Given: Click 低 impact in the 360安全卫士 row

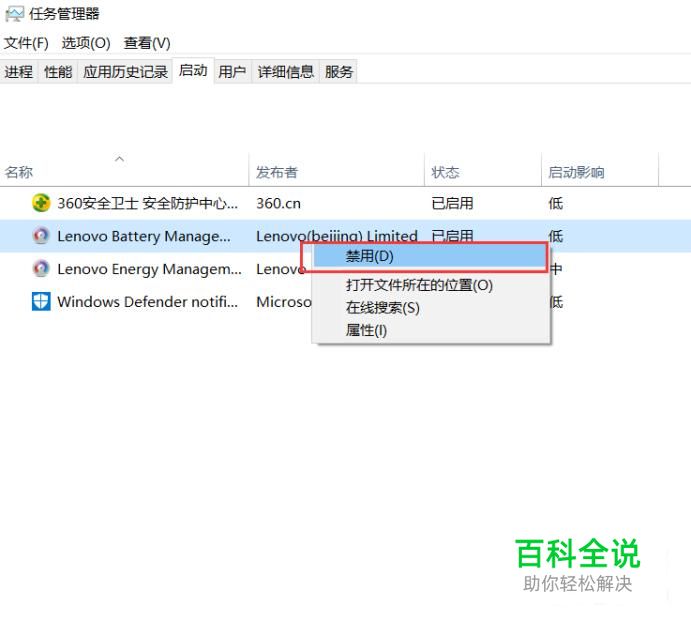Looking at the screenshot, I should pyautogui.click(x=555, y=203).
